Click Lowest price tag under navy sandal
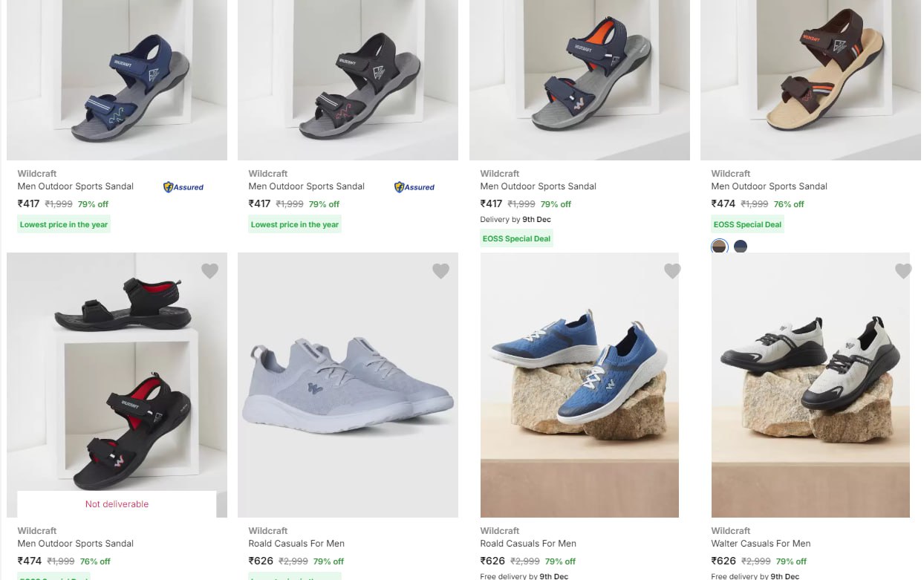Viewport: 924px width, 580px height. (x=64, y=224)
